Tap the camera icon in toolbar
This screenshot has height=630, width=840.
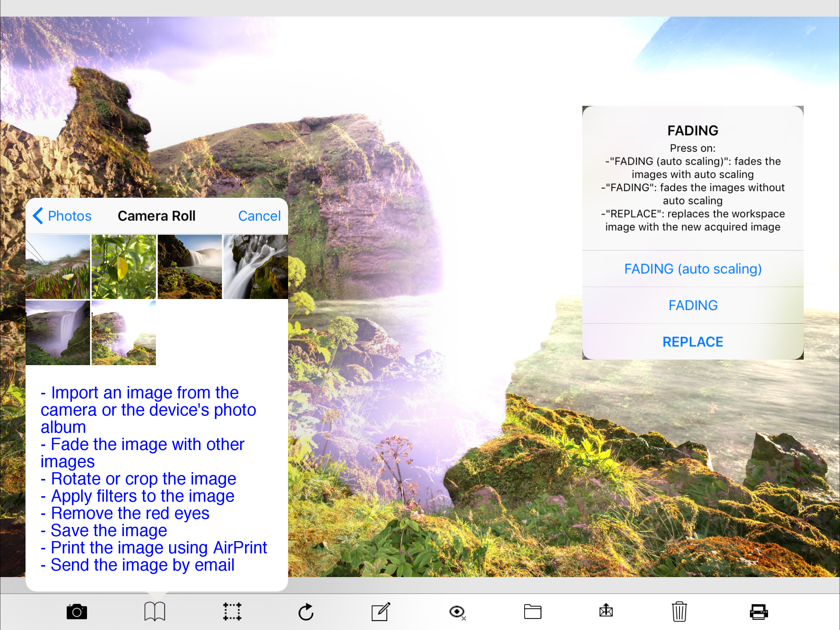(77, 612)
